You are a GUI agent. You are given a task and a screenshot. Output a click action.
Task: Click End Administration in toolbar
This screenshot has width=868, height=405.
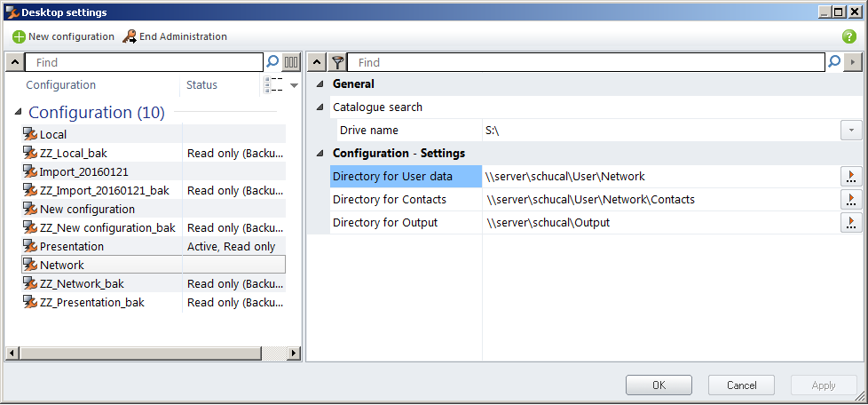click(x=175, y=36)
